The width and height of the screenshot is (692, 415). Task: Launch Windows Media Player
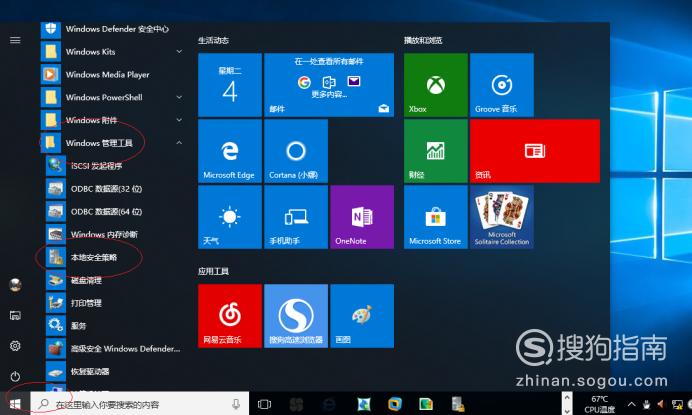click(113, 75)
